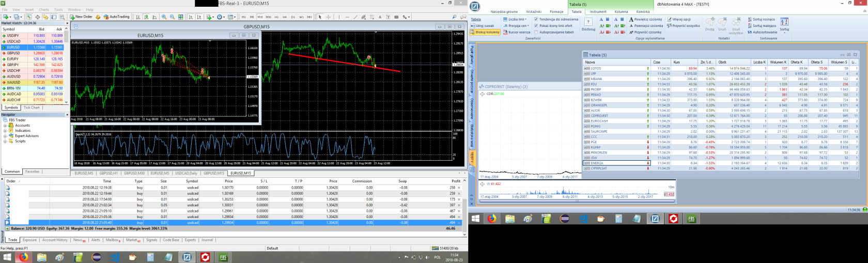Toggle the Blokuj kolumny button
The height and width of the screenshot is (263, 868).
pos(485,32)
